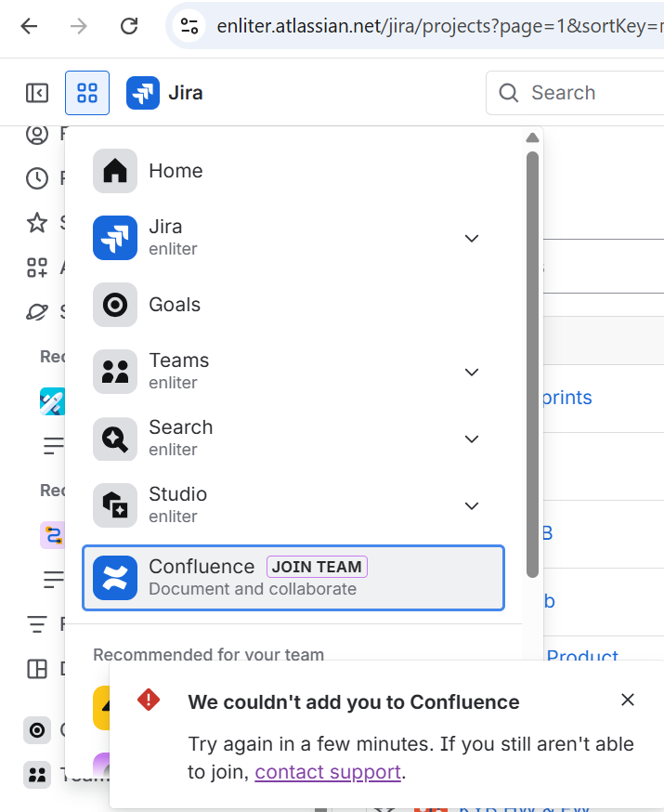Expand the Jira section chevron

(x=472, y=238)
